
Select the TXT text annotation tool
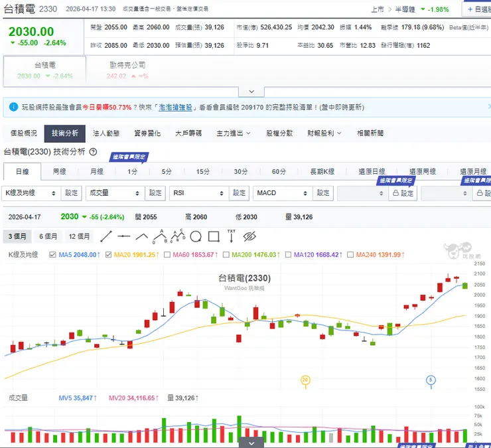(232, 236)
